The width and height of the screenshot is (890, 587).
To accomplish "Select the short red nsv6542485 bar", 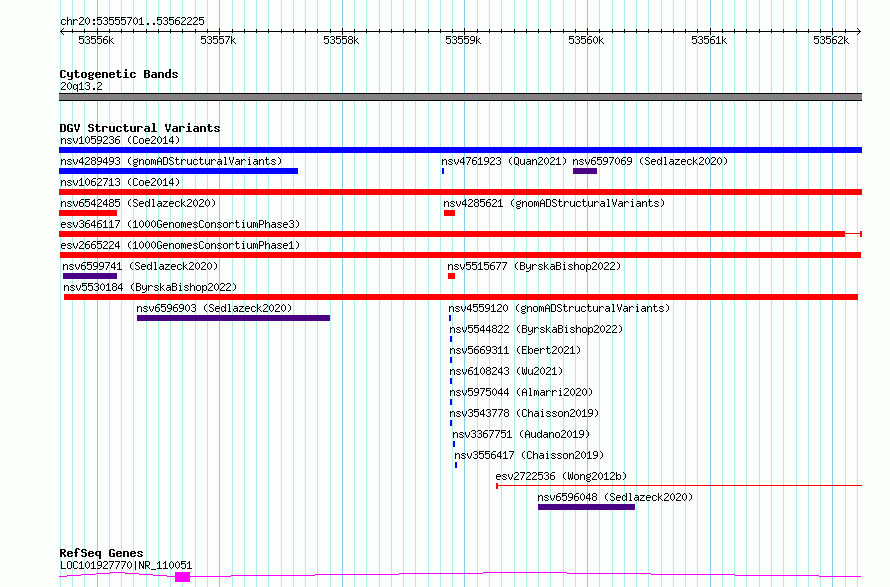I will pos(88,213).
